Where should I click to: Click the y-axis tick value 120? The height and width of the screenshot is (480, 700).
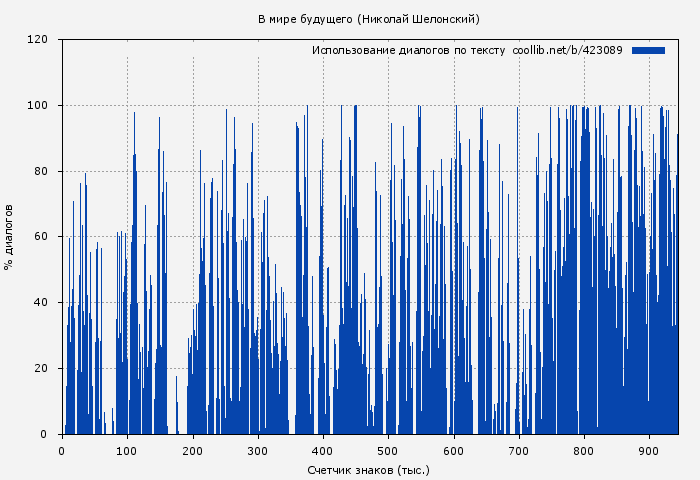(x=38, y=40)
